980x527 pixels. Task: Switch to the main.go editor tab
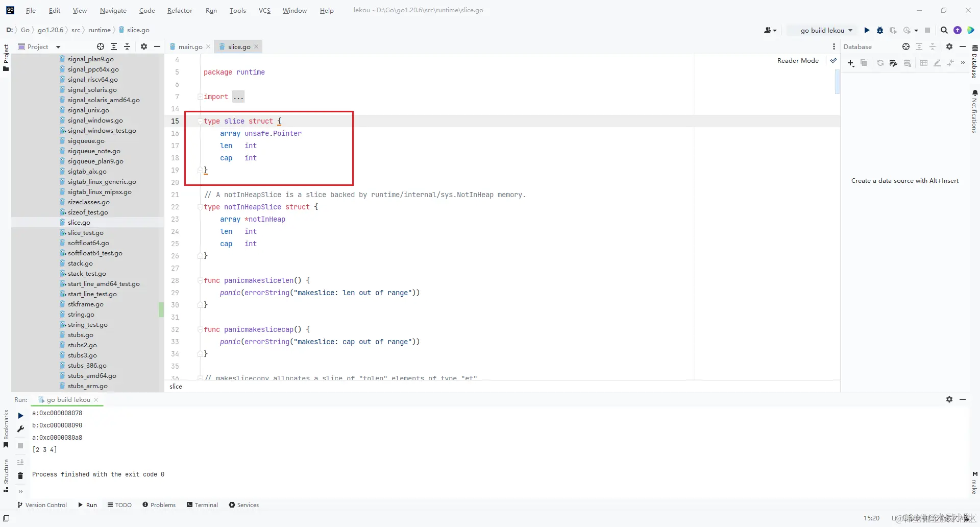[190, 46]
